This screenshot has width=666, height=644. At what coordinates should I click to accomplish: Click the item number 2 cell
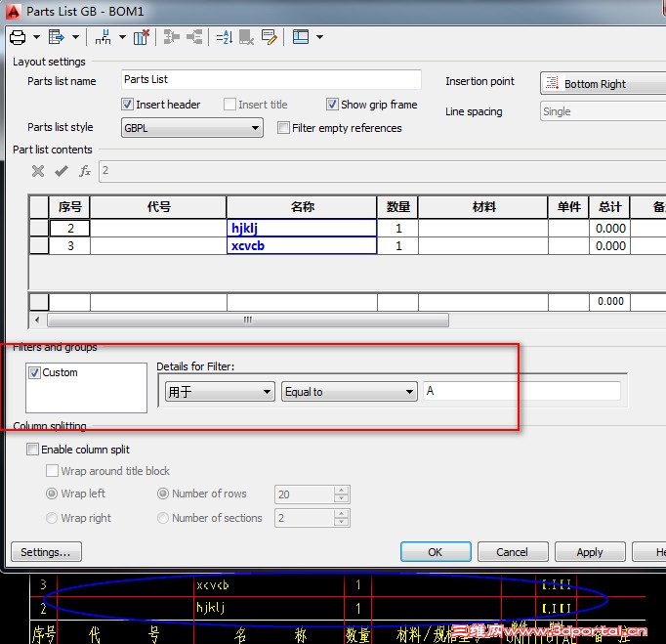pos(69,229)
